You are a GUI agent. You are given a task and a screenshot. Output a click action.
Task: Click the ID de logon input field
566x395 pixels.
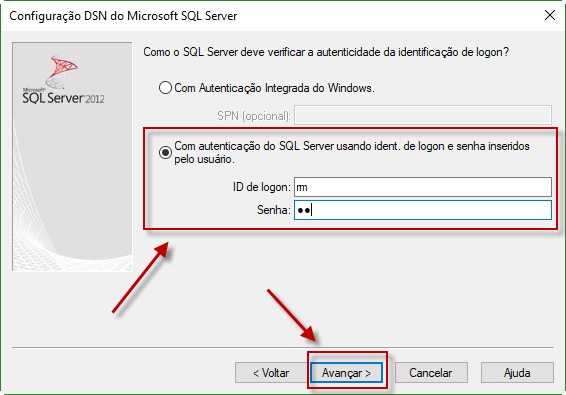[423, 187]
